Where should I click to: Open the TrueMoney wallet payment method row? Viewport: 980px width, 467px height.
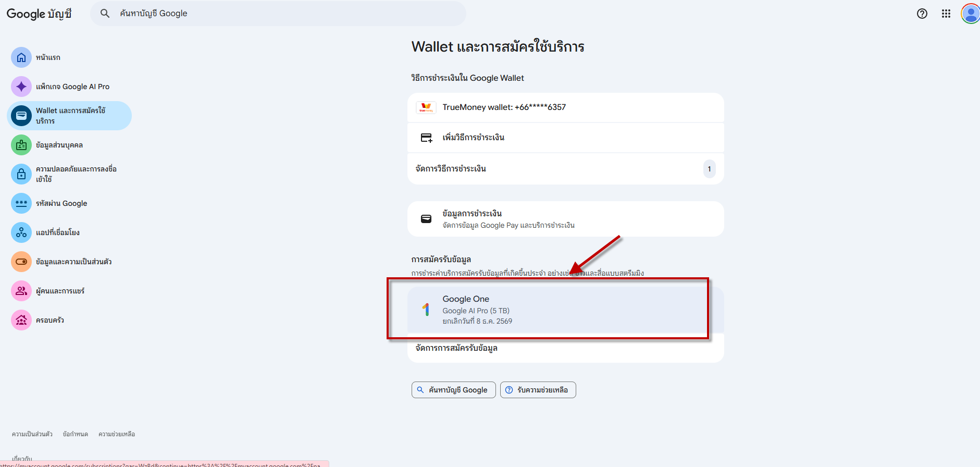566,107
